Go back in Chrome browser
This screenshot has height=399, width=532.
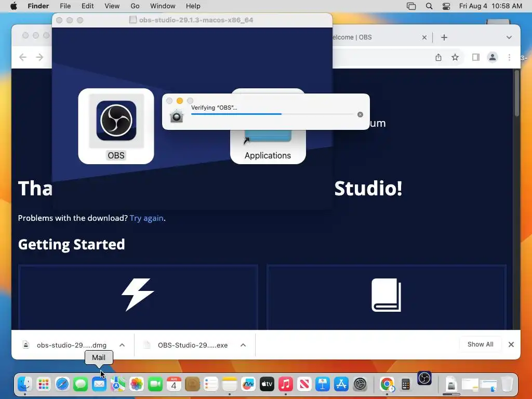pos(23,57)
